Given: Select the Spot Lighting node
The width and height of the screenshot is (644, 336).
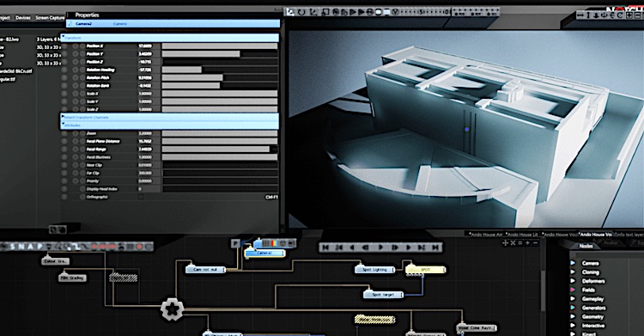Looking at the screenshot, I should click(374, 270).
